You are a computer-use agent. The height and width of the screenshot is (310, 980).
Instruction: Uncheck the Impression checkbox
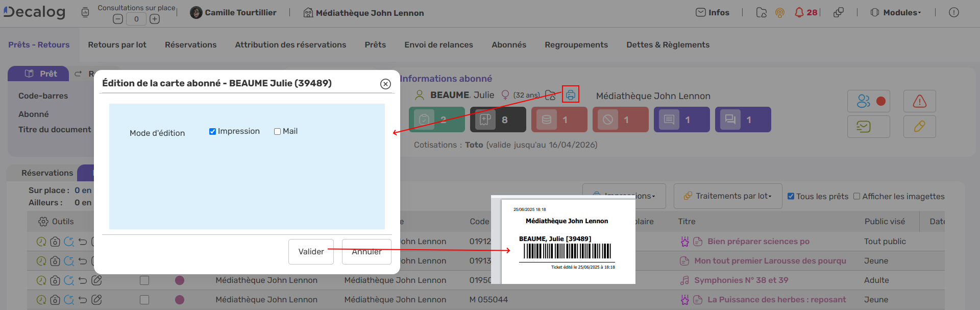pyautogui.click(x=212, y=131)
